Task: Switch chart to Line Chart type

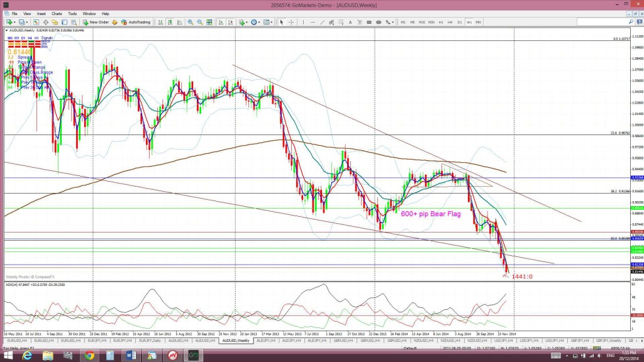Action: coord(179,22)
